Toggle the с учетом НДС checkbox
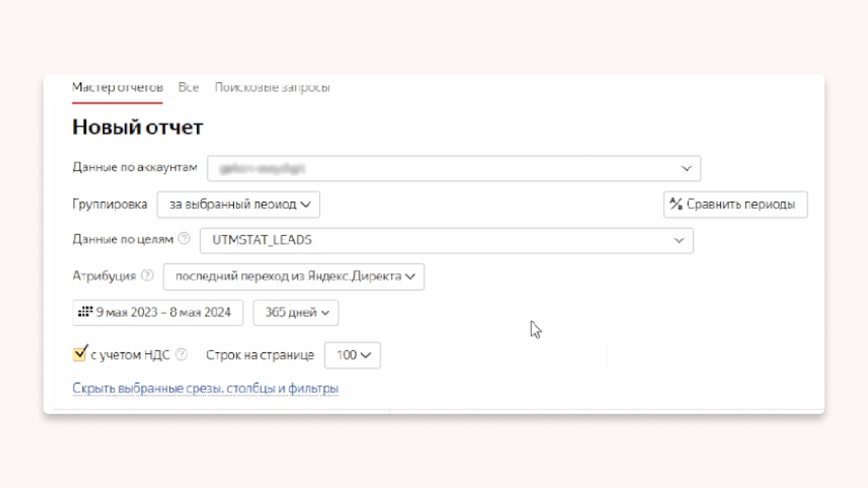This screenshot has width=868, height=488. coord(80,354)
